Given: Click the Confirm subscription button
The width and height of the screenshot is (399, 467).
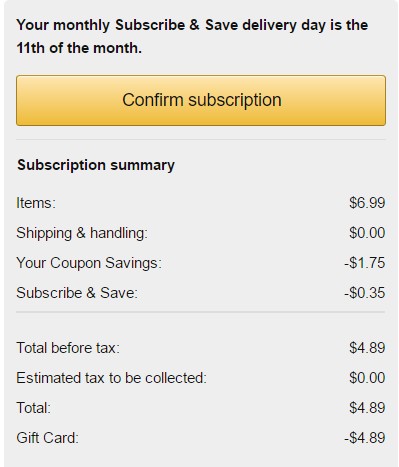Looking at the screenshot, I should point(201,100).
